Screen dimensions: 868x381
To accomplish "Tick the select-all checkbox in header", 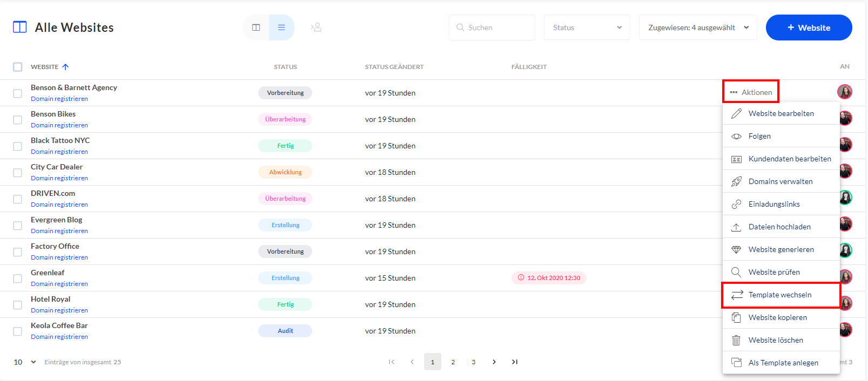I will [18, 67].
